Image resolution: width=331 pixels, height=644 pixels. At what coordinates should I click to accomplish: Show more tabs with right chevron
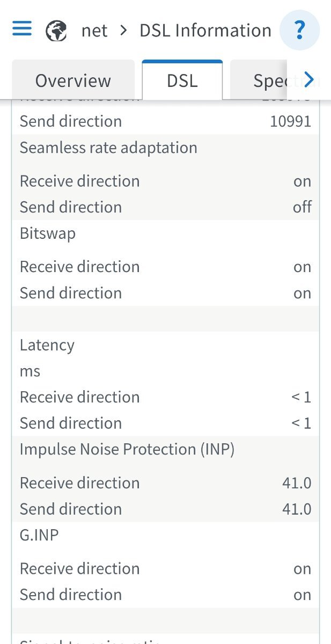[x=308, y=80]
